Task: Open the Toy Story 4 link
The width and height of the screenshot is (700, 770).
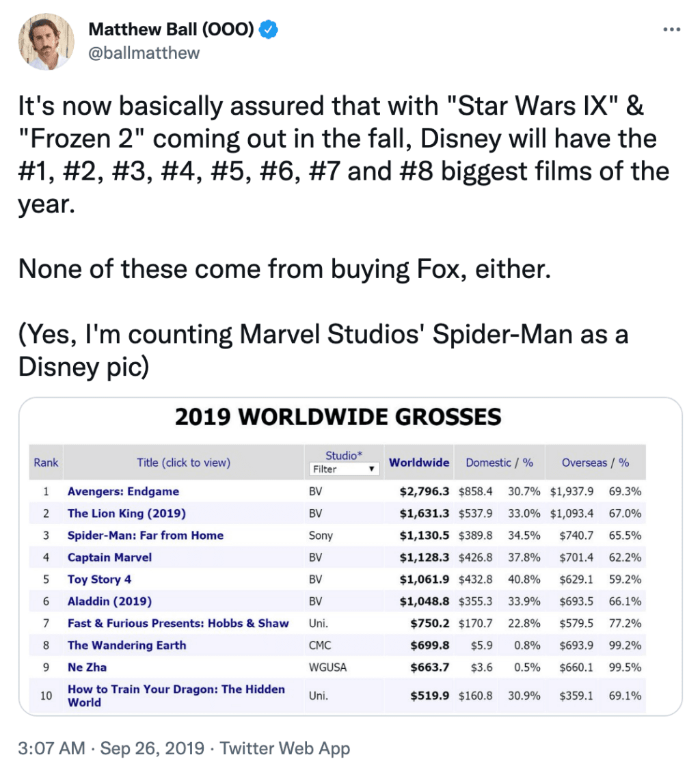Action: (99, 579)
